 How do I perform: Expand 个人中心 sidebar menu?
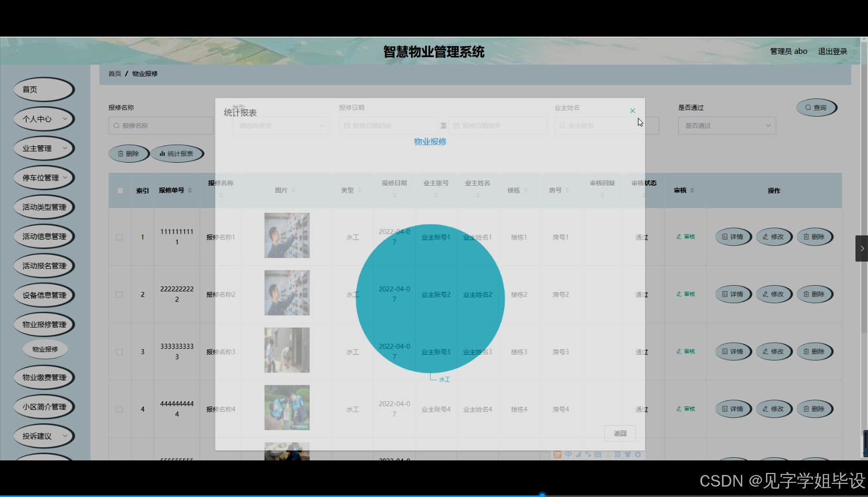pos(44,119)
